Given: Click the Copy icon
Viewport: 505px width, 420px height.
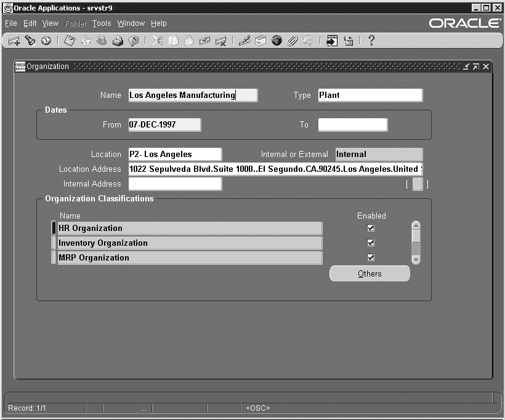Looking at the screenshot, I should tap(173, 41).
